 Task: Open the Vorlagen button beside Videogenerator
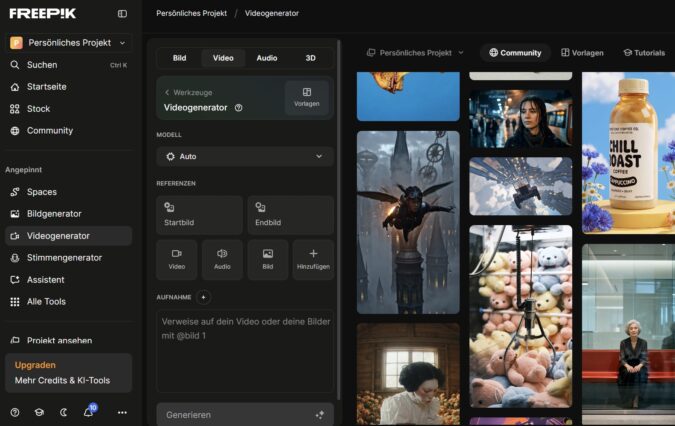[306, 97]
